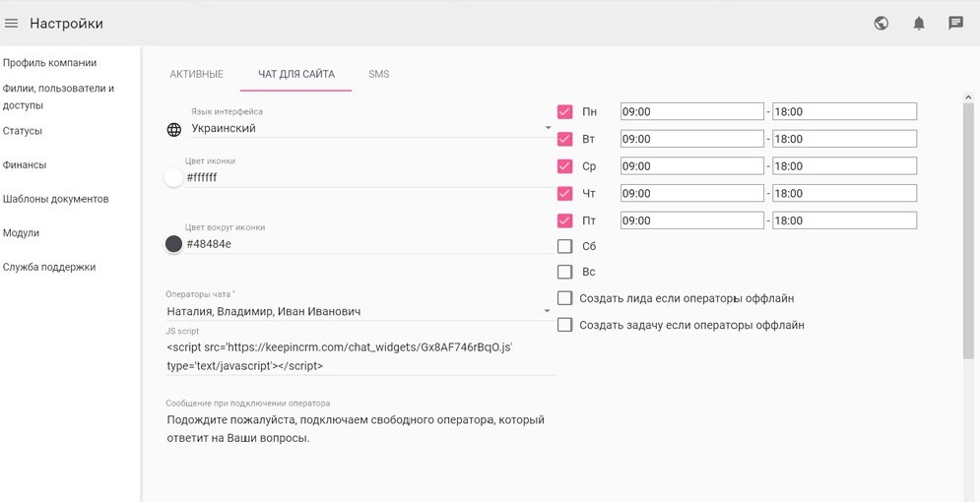The height and width of the screenshot is (502, 980).
Task: Open Филии, пользователи и доступы section
Action: point(58,96)
